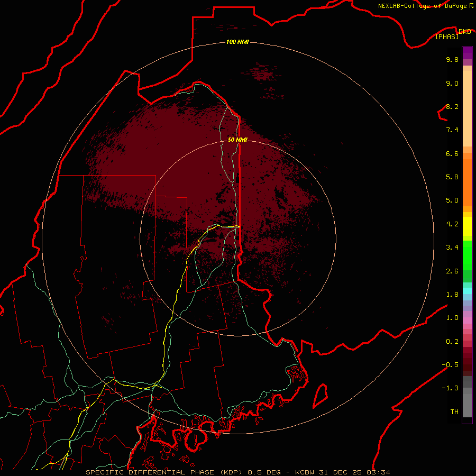Select the 5.0 value on the color scale

[452, 200]
